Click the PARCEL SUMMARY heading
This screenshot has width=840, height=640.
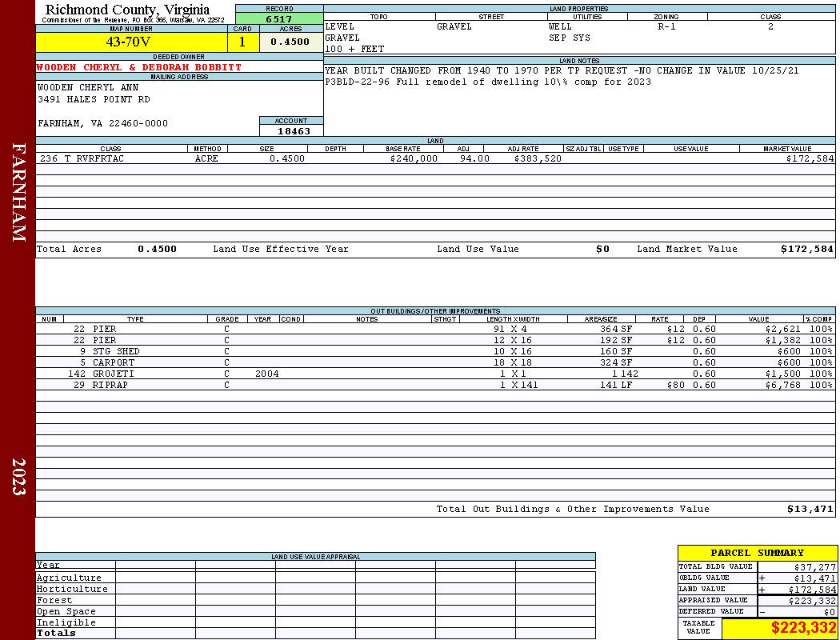tap(757, 554)
